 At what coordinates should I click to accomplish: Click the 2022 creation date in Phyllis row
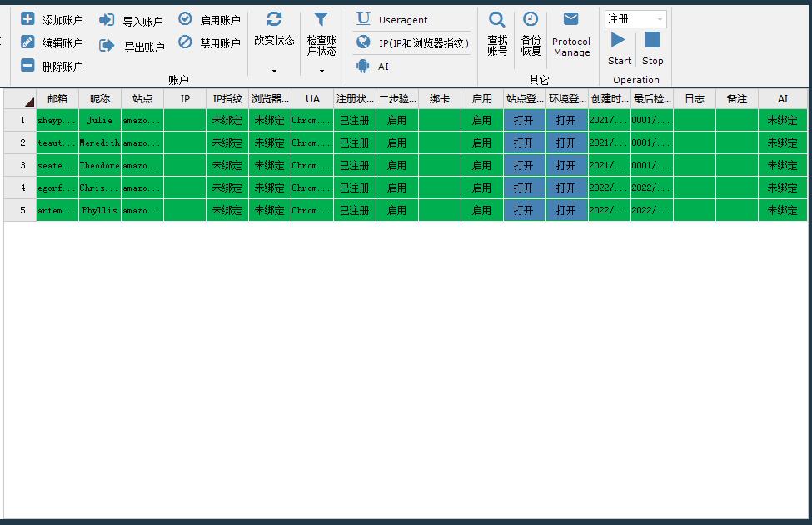pos(609,210)
